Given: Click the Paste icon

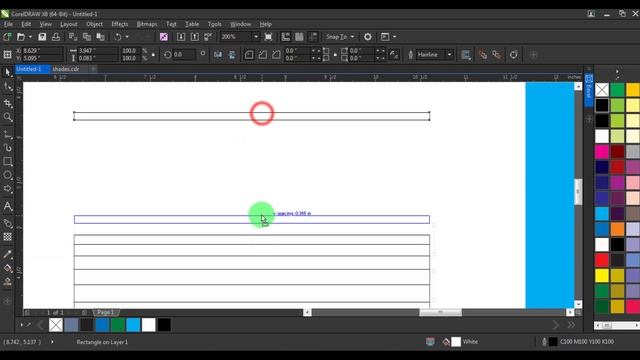Looking at the screenshot, I should coord(100,37).
